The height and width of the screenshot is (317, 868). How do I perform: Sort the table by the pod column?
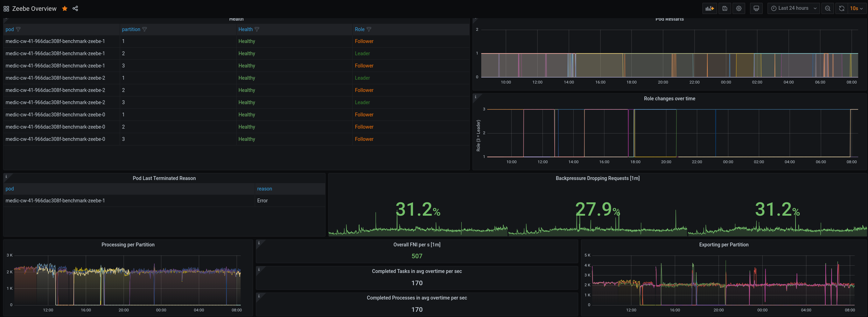[9, 29]
